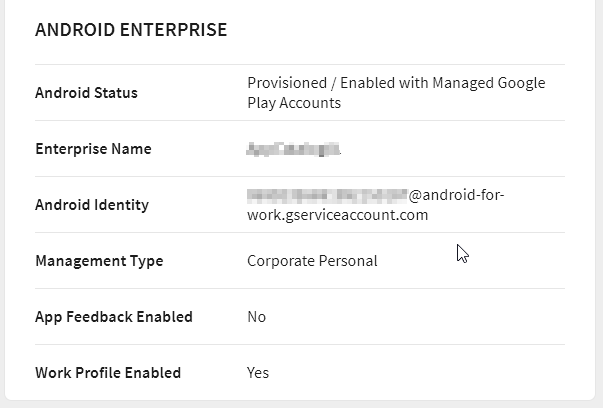The image size is (603, 408).
Task: Select the Android Identity row label
Action: click(x=91, y=205)
